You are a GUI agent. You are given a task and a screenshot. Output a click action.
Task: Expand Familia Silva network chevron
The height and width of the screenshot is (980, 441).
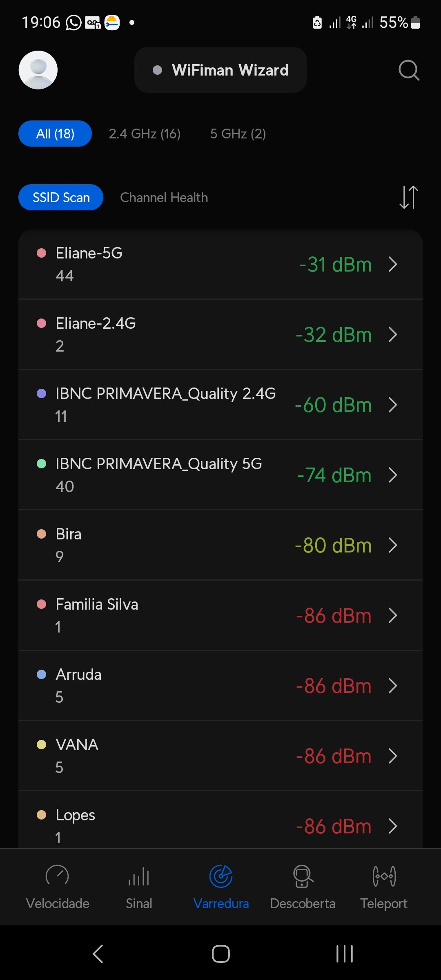393,615
